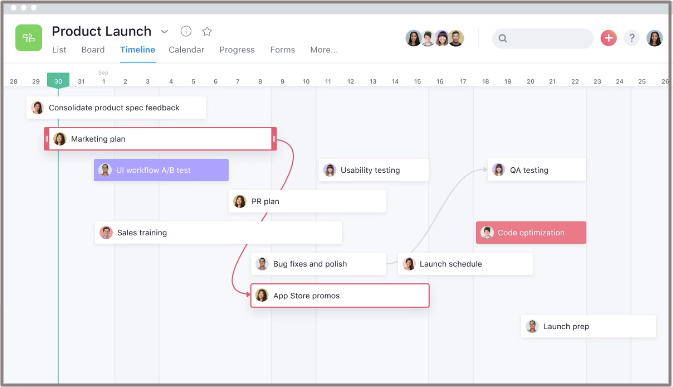Image resolution: width=673 pixels, height=387 pixels.
Task: Select the Timeline tab
Action: [x=137, y=50]
